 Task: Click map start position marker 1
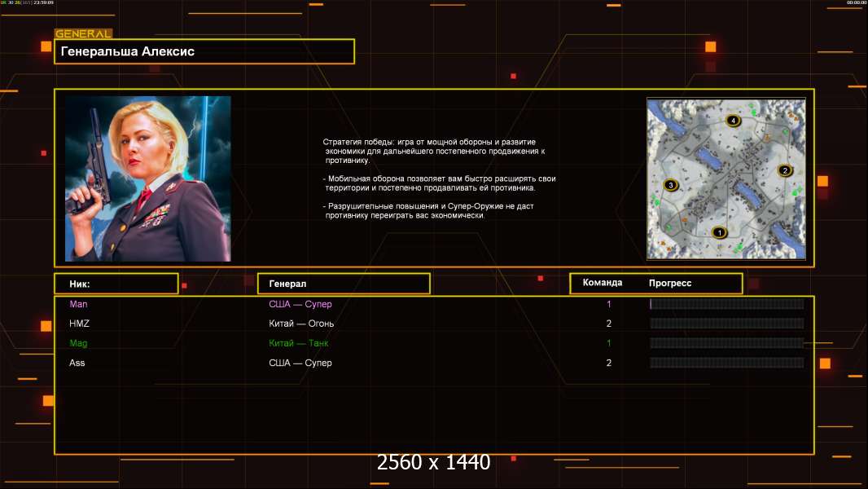(719, 232)
